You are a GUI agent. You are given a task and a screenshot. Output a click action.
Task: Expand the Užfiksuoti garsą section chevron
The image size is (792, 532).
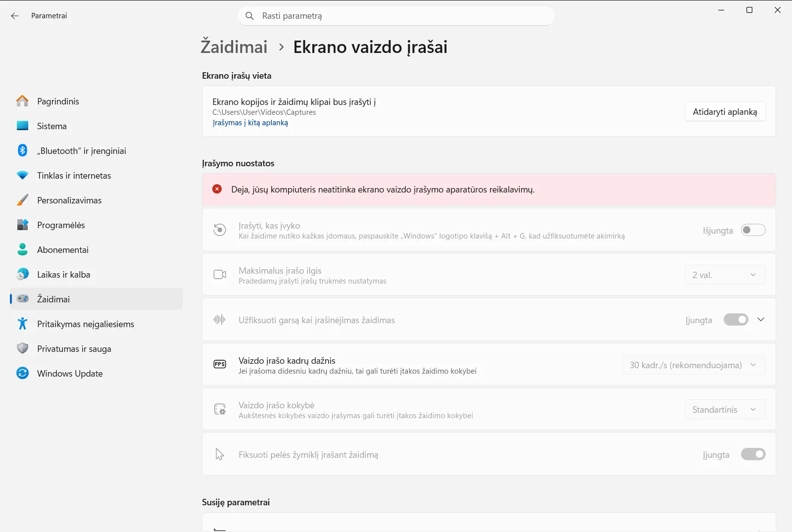(761, 320)
